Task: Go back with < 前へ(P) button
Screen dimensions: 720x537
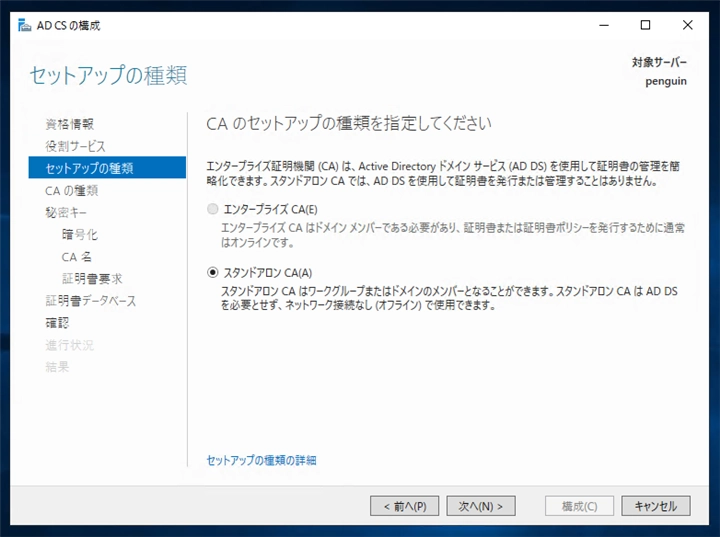Action: (405, 506)
